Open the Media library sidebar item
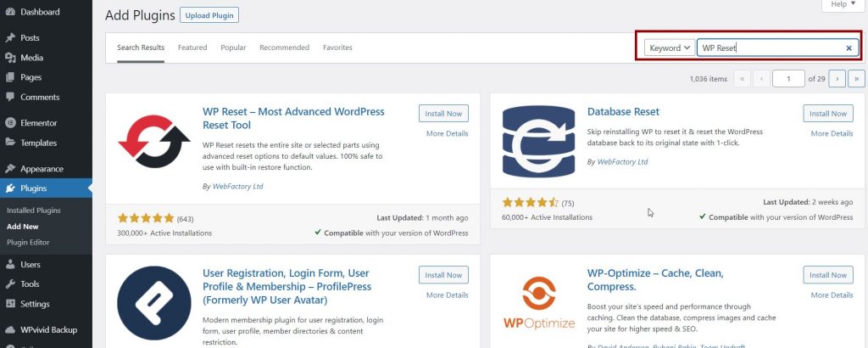 click(x=32, y=58)
